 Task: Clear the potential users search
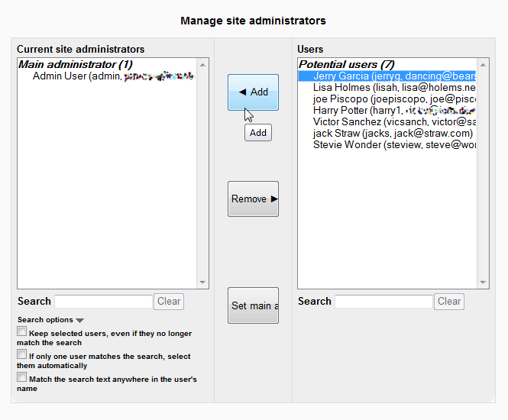pos(449,302)
